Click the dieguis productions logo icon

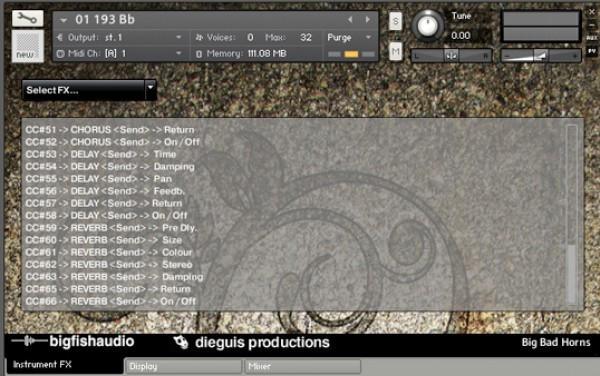[x=181, y=342]
